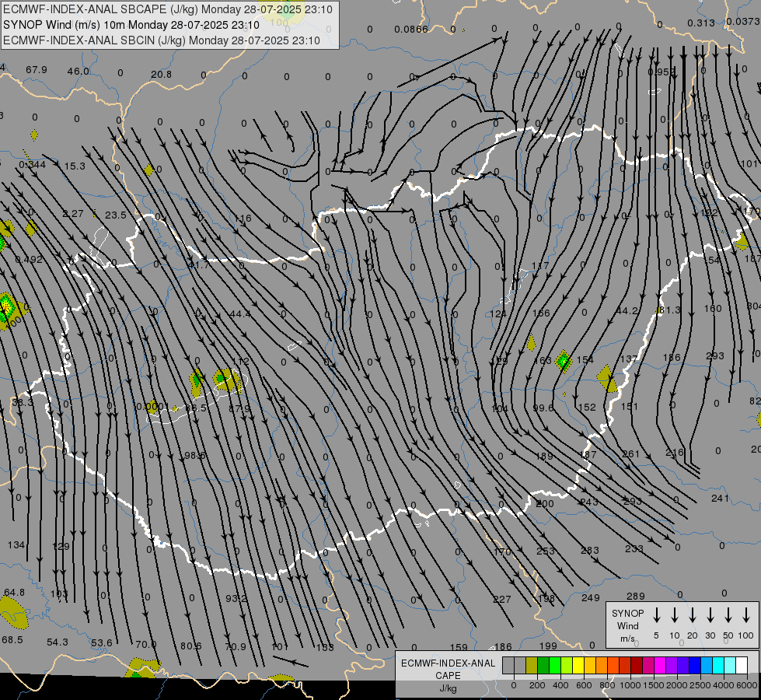Click the map value 160
The image size is (761, 700).
[713, 309]
